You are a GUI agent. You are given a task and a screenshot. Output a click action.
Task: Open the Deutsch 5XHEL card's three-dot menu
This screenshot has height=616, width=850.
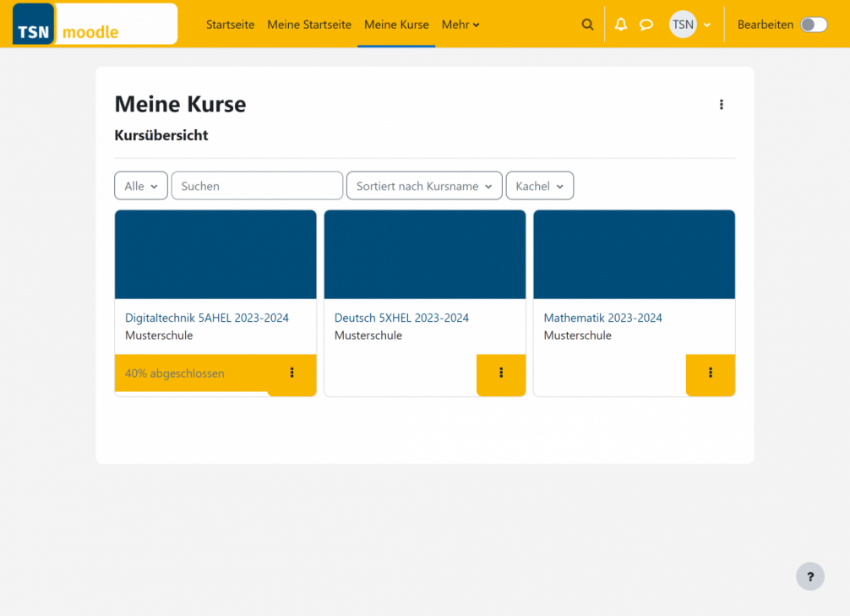501,374
